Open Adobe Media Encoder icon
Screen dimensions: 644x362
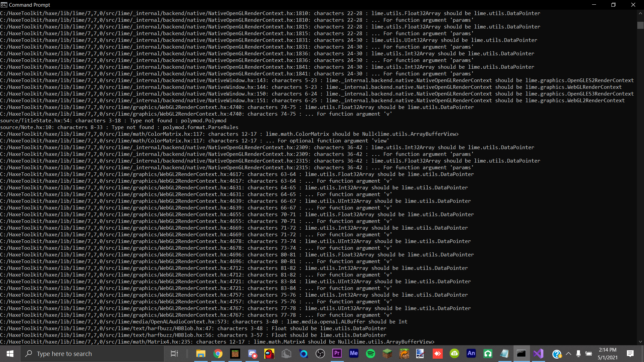pos(354,354)
